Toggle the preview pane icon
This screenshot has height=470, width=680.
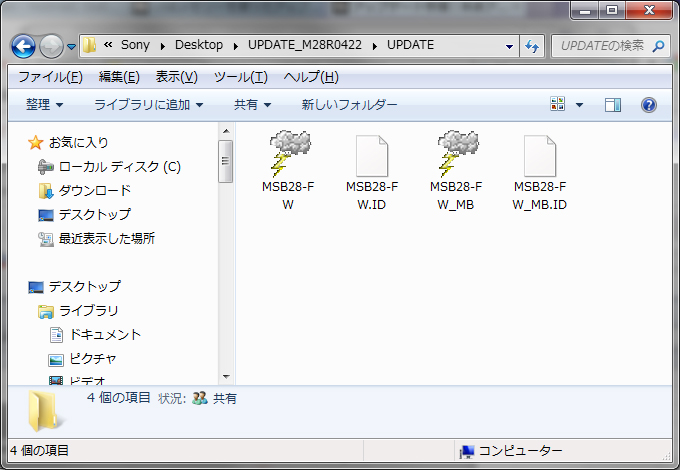[613, 105]
